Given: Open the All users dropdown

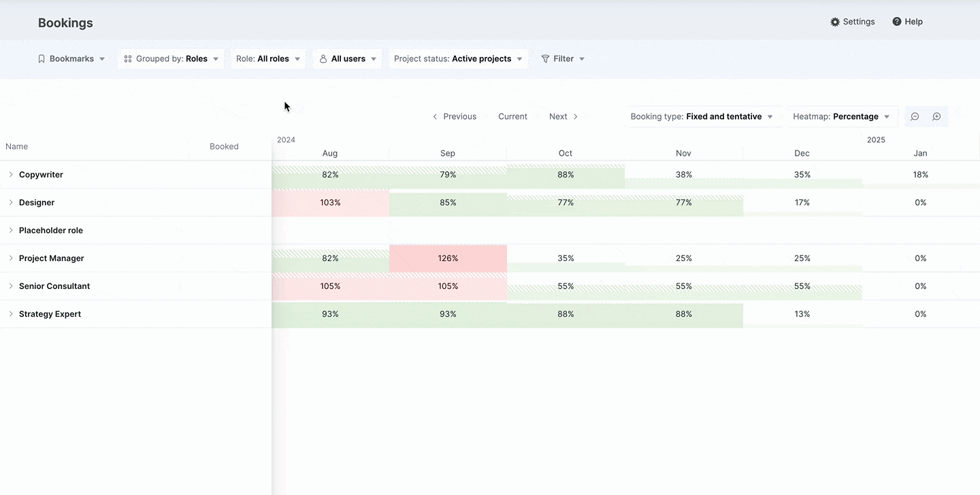Looking at the screenshot, I should pos(348,58).
